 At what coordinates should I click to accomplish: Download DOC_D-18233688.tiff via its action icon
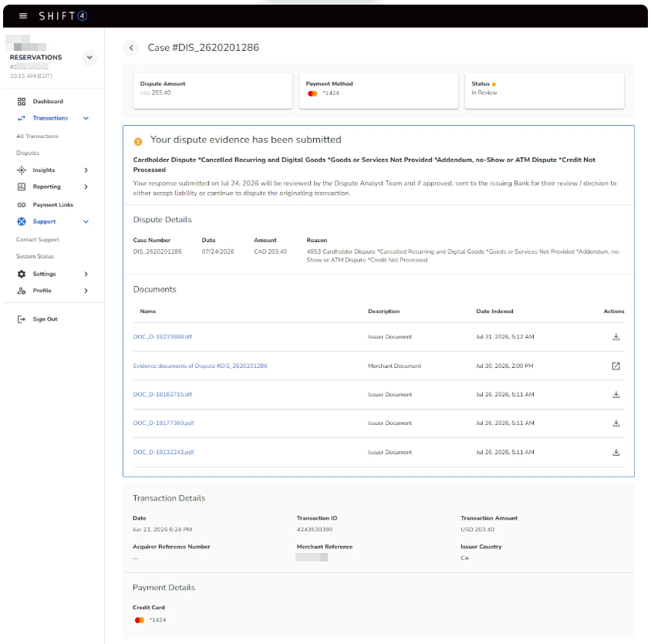616,337
